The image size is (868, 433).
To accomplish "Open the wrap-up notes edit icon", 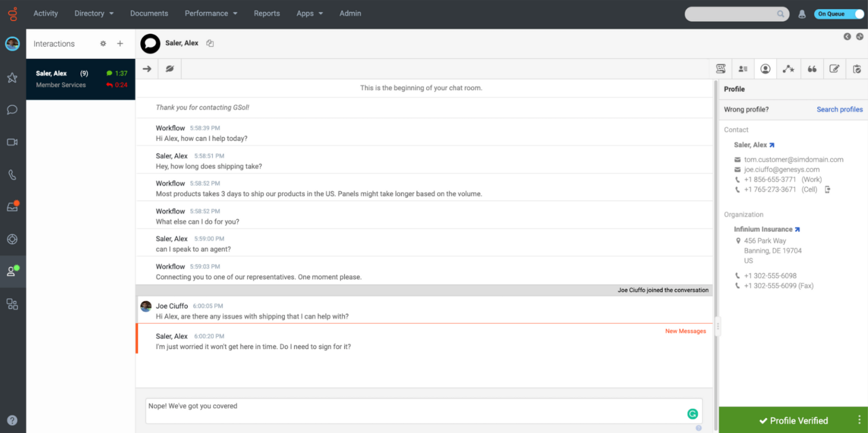I will click(834, 69).
